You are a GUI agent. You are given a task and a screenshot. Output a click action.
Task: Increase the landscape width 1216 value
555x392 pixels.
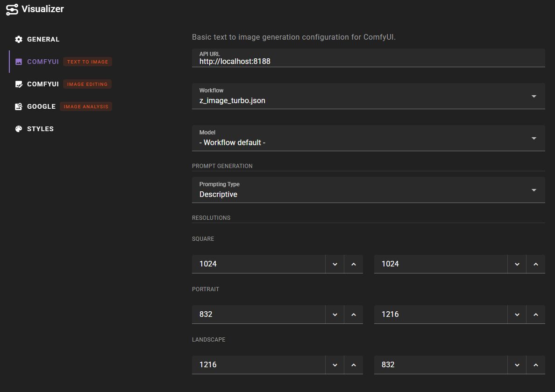(x=354, y=364)
